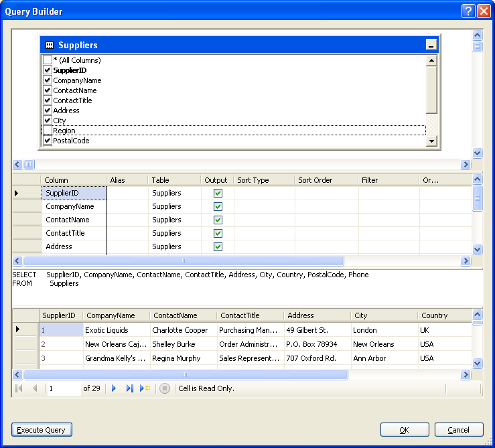This screenshot has height=448, width=495.
Task: Click the Sort Type column header
Action: pyautogui.click(x=264, y=180)
